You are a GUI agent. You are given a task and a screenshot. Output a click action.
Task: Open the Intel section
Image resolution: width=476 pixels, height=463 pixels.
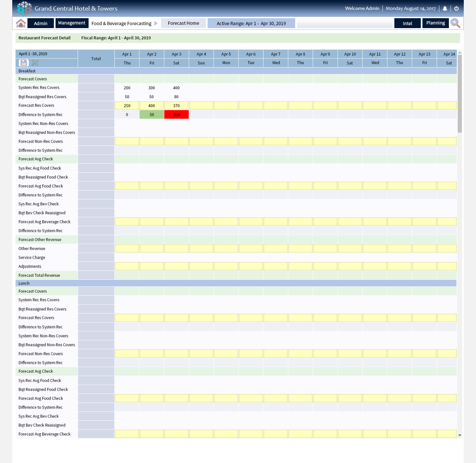point(407,23)
